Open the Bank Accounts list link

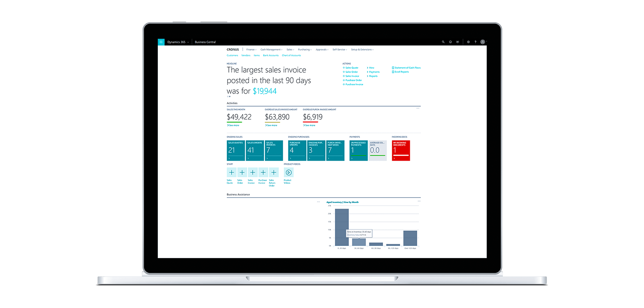(271, 55)
